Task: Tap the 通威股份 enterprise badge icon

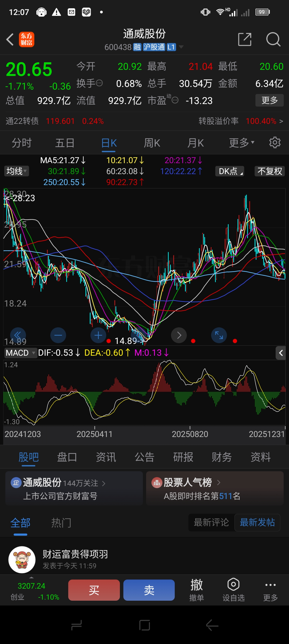Action: point(16,483)
